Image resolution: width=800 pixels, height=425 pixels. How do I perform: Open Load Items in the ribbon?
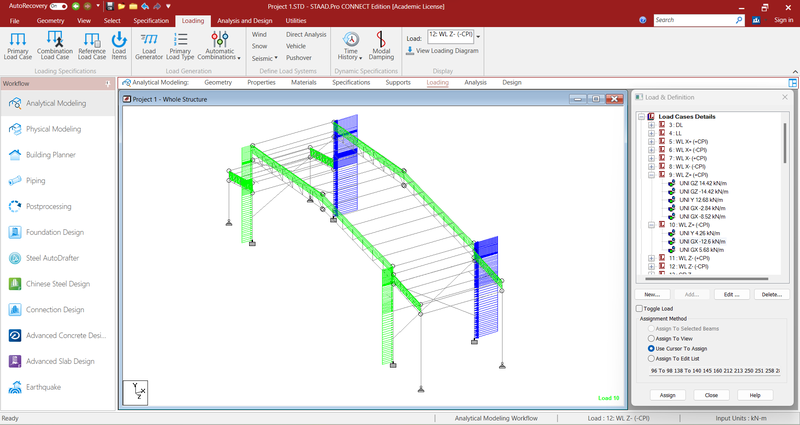(x=119, y=45)
